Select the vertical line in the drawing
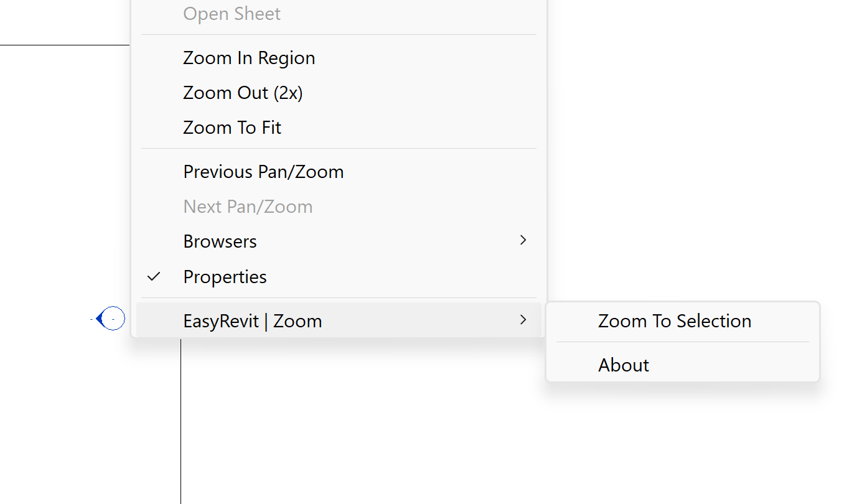Viewport: 862px width, 504px height. [x=181, y=423]
